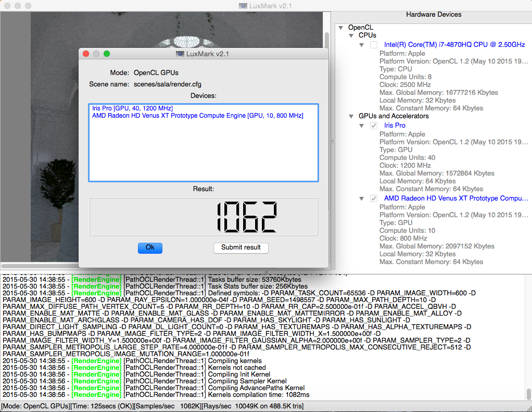The height and width of the screenshot is (412, 532).
Task: Collapse the Intel Core i7 CPU details
Action: [x=362, y=45]
